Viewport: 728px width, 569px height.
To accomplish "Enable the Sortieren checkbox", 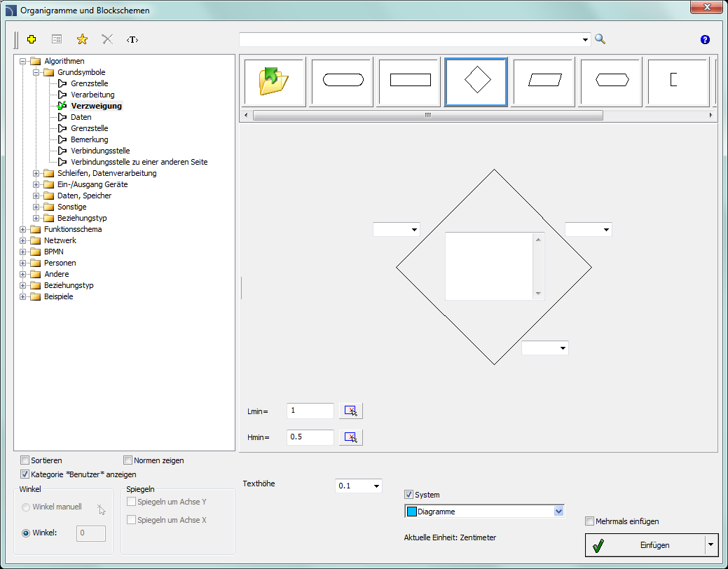I will point(25,460).
